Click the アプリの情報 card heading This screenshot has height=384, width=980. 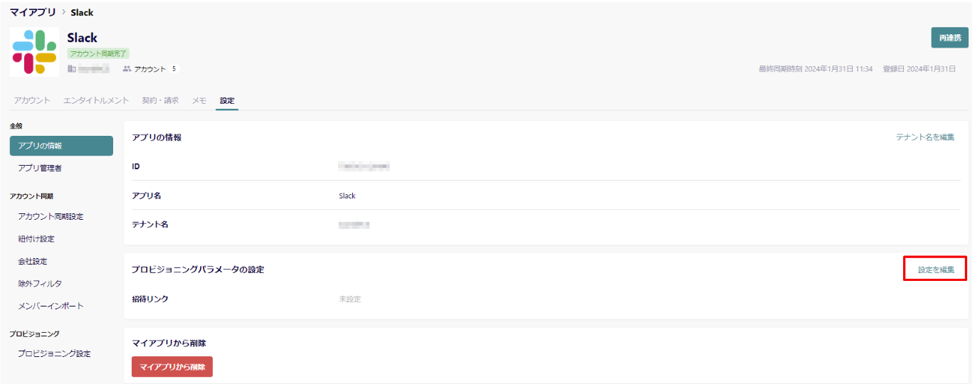(x=157, y=137)
